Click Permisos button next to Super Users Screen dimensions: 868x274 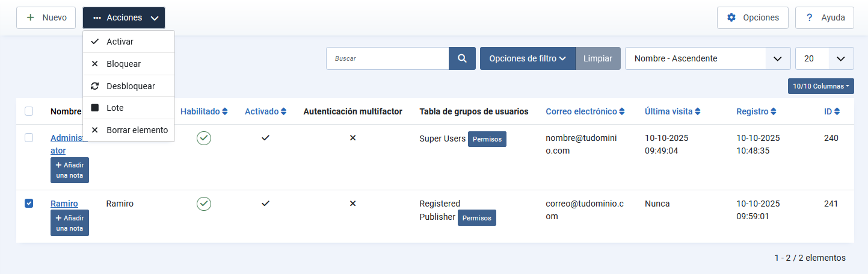coord(487,139)
